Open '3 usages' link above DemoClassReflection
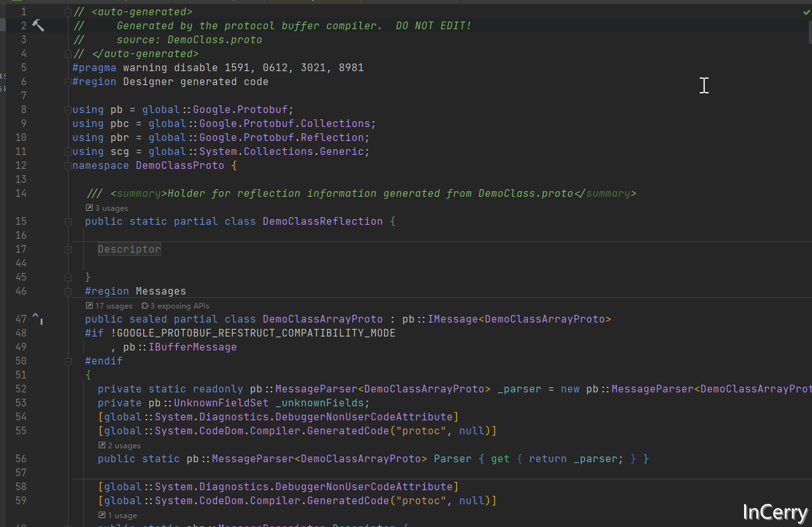Image resolution: width=812 pixels, height=527 pixels. pos(111,208)
